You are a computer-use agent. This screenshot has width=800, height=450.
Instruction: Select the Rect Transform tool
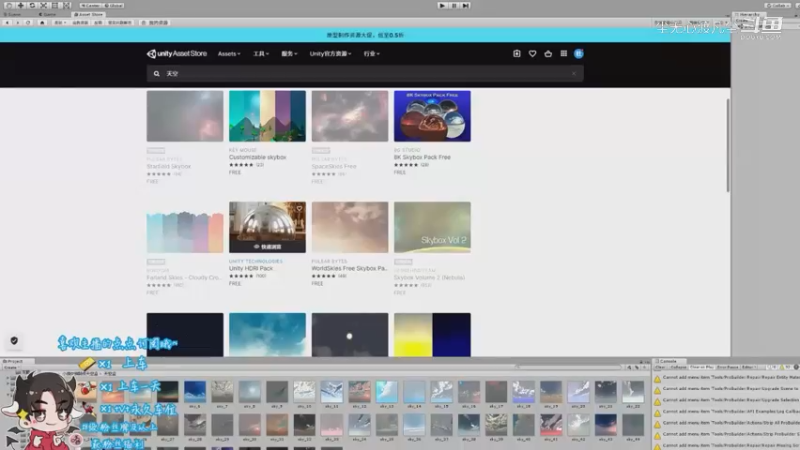tap(55, 5)
